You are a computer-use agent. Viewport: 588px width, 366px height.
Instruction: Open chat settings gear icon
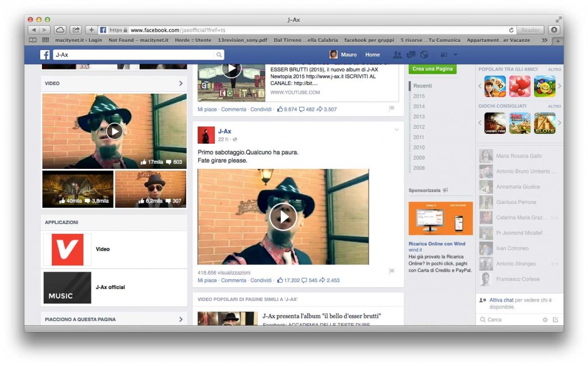tap(545, 320)
